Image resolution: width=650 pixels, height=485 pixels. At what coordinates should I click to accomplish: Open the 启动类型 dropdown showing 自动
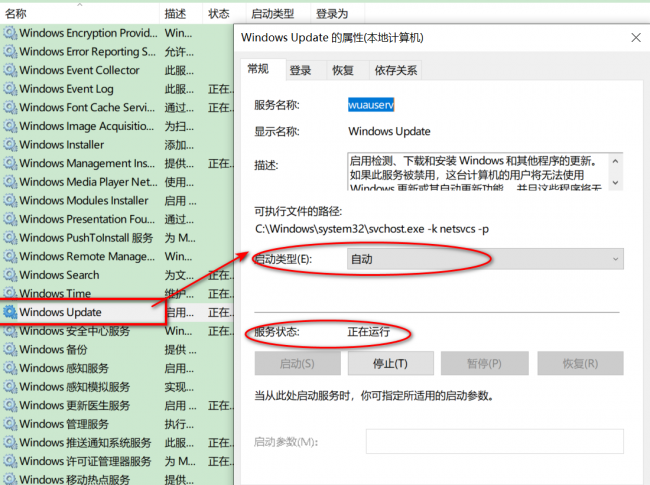tap(485, 259)
